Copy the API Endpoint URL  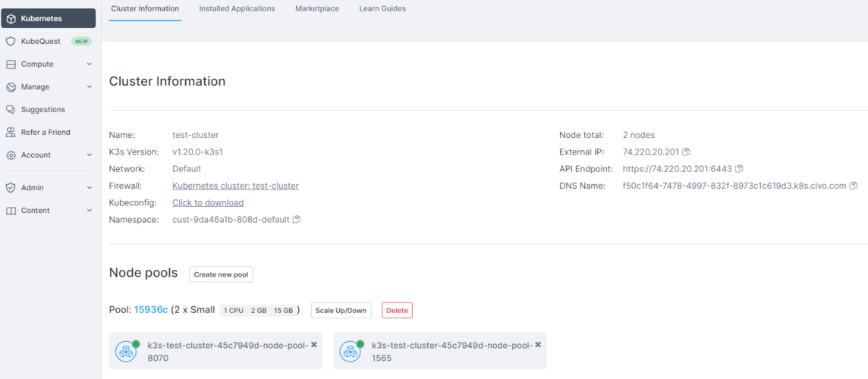coord(738,168)
